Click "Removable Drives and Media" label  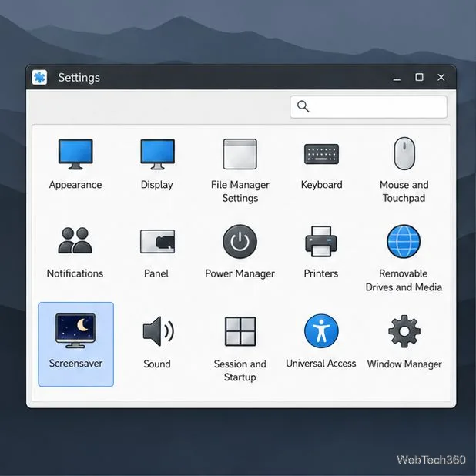(404, 280)
